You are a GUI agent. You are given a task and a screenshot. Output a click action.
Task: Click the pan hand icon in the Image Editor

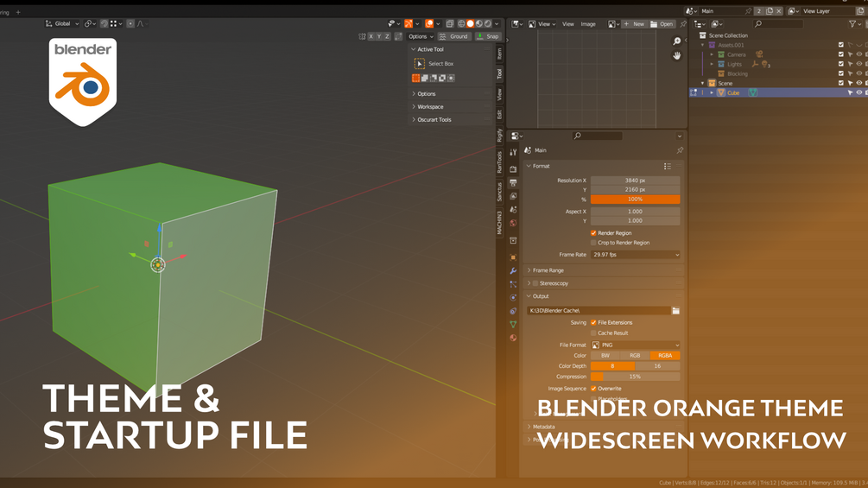[x=676, y=55]
